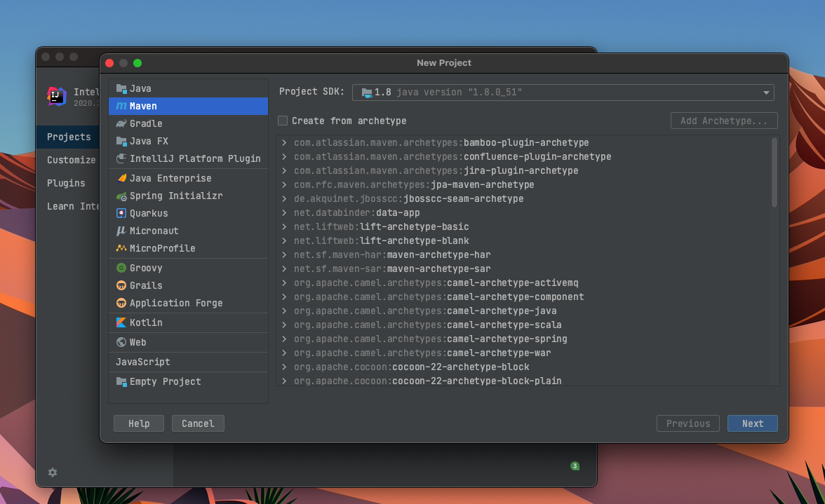Click the New Project title bar text
This screenshot has height=504, width=825.
[443, 62]
